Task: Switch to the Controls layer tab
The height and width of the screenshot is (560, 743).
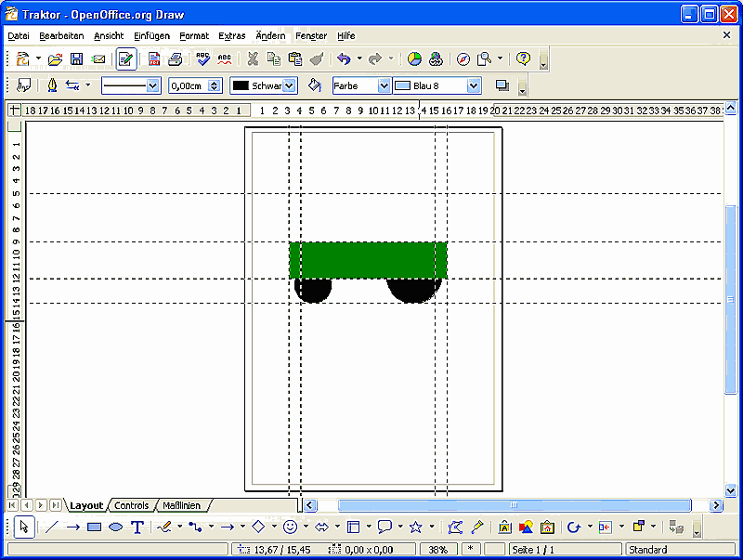Action: click(x=131, y=506)
